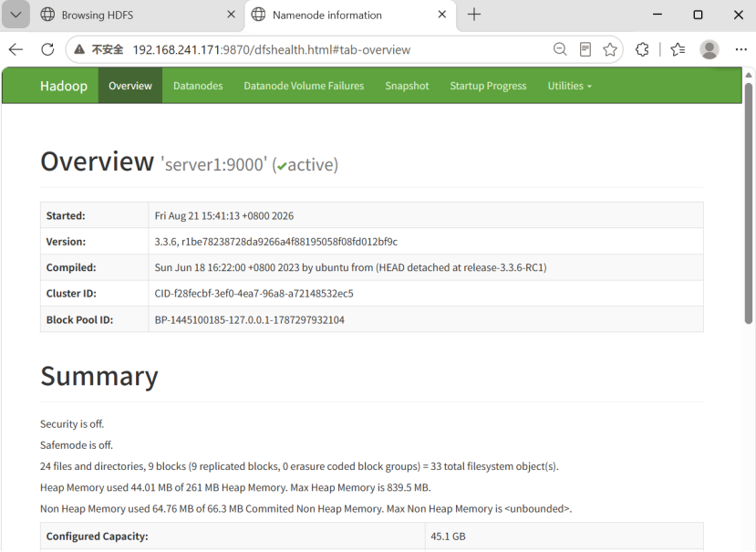Click the vertical scrollbar thumb
Image resolution: width=756 pixels, height=552 pixels.
749,203
